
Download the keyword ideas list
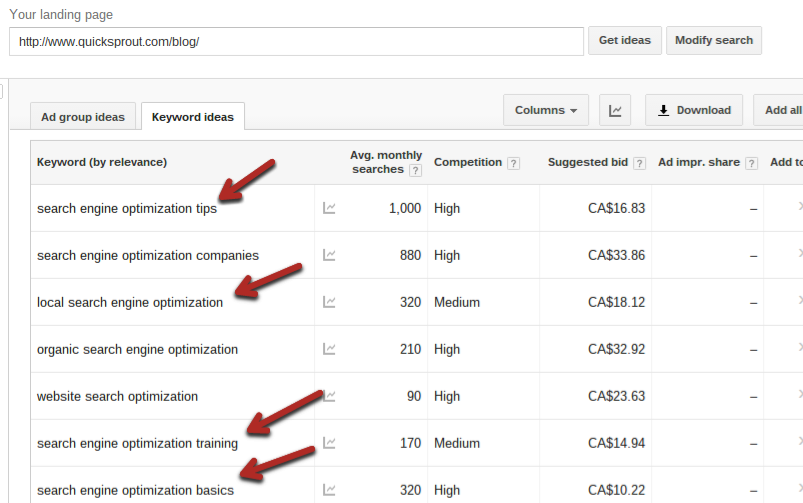(694, 111)
